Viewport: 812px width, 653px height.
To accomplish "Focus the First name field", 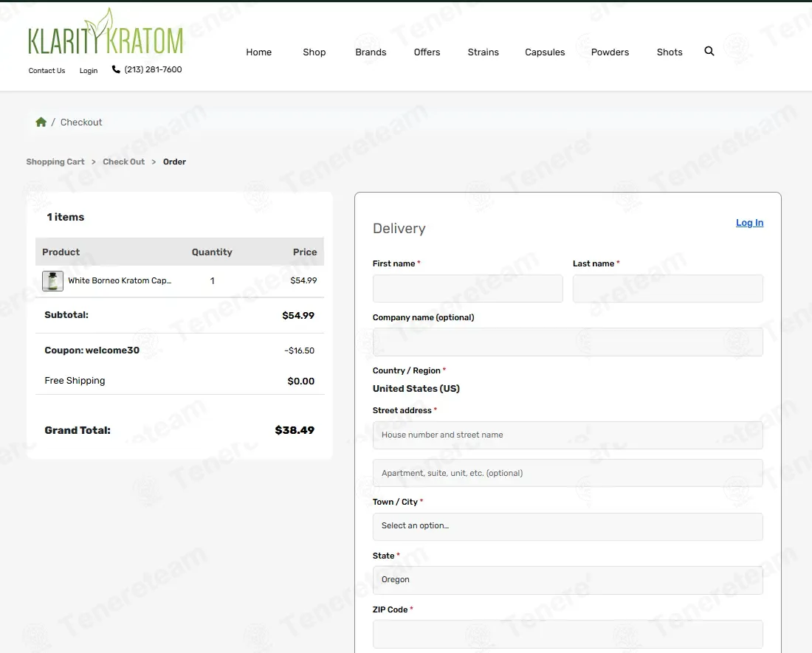I will 467,289.
